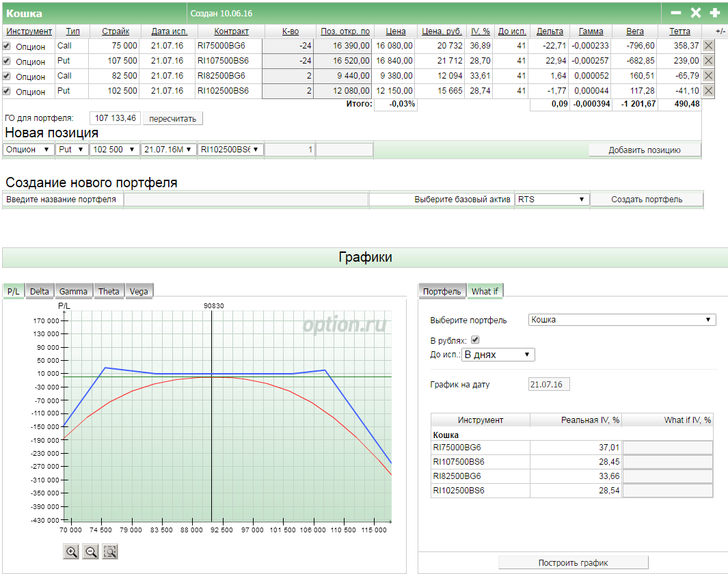This screenshot has width=728, height=574.
Task: Zoom out on the P/L chart
Action: pyautogui.click(x=90, y=551)
